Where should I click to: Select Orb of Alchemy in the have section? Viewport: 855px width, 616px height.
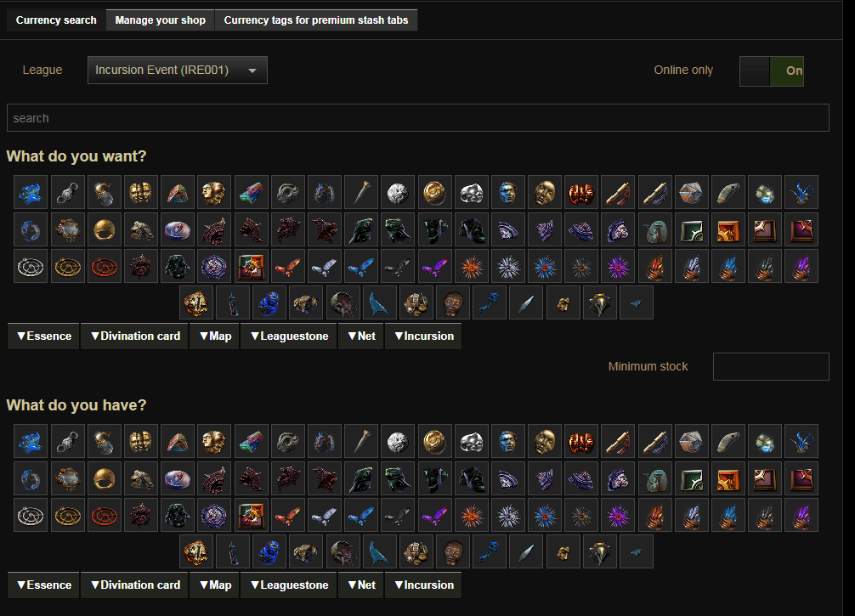(x=105, y=441)
